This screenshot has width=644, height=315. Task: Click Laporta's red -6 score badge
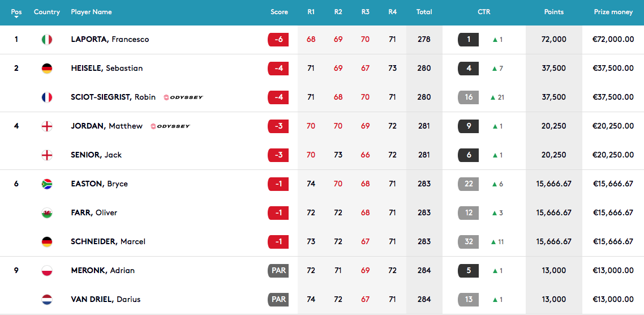pyautogui.click(x=278, y=40)
